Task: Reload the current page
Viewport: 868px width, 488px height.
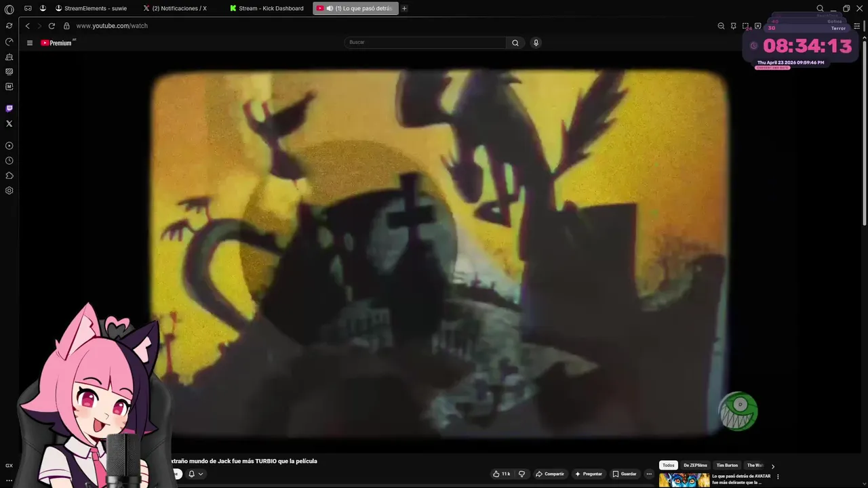Action: pyautogui.click(x=52, y=26)
